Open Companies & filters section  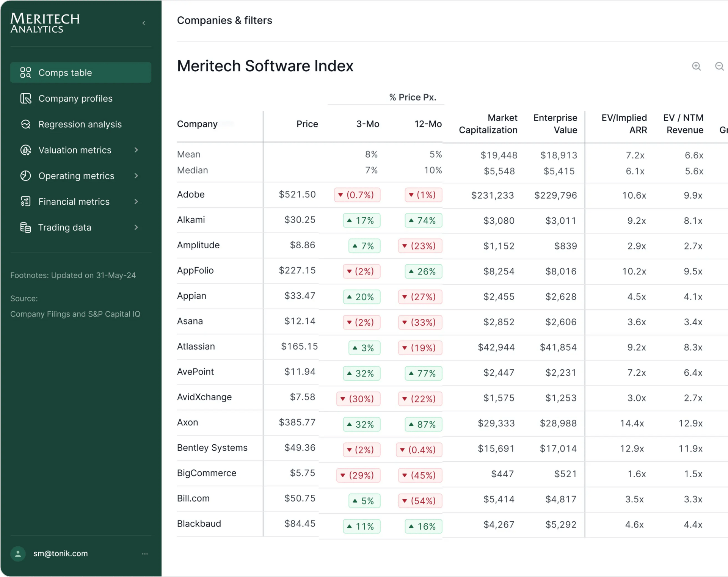pos(224,20)
